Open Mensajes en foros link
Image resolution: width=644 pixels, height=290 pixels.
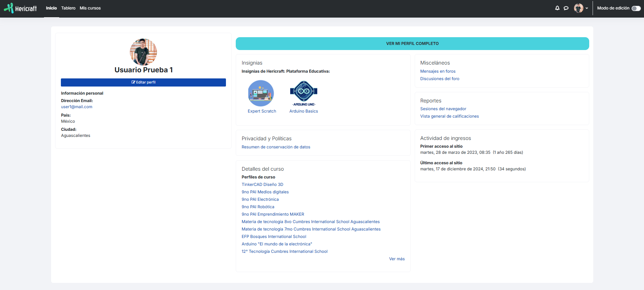[438, 71]
